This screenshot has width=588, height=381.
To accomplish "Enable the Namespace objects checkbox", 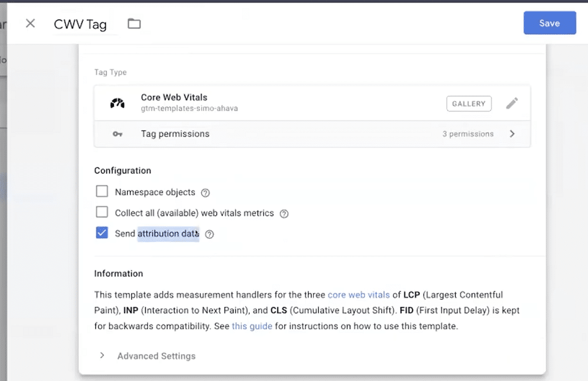I will point(102,191).
